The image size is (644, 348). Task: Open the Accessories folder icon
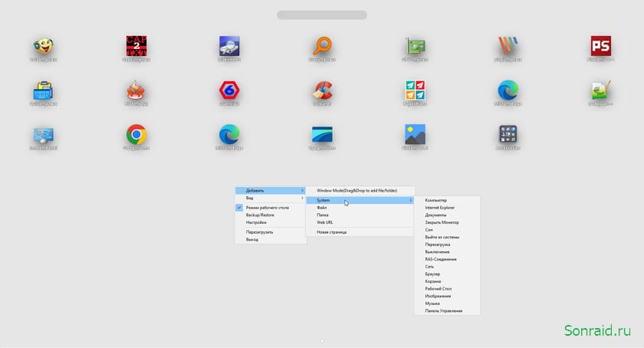click(508, 135)
